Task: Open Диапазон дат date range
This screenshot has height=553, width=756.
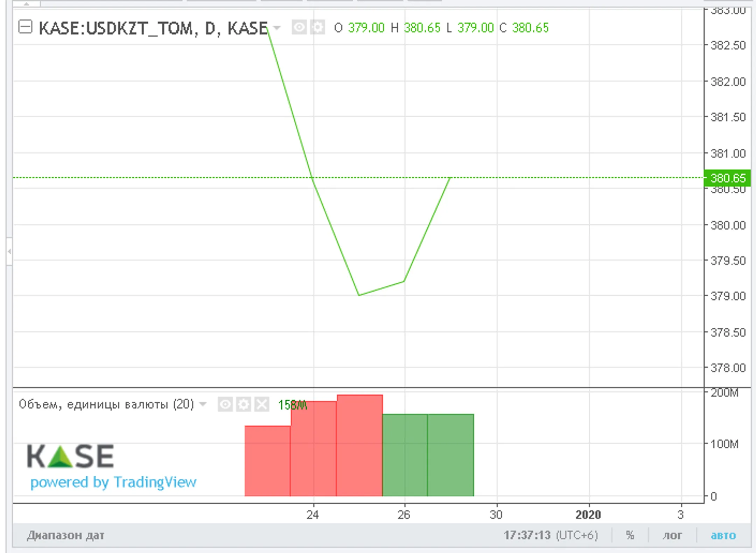Action: (x=65, y=535)
